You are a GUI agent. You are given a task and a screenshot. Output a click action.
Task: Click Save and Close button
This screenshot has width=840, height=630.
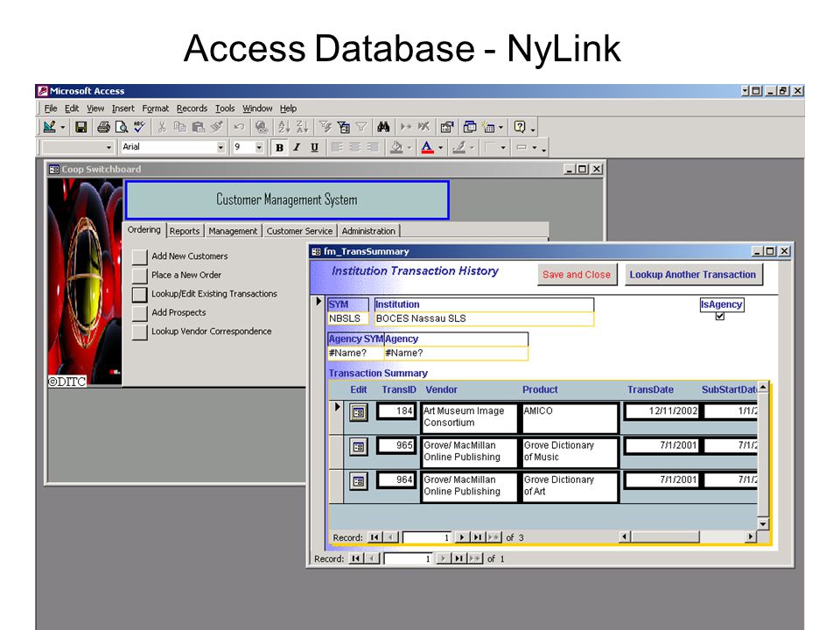pyautogui.click(x=577, y=275)
